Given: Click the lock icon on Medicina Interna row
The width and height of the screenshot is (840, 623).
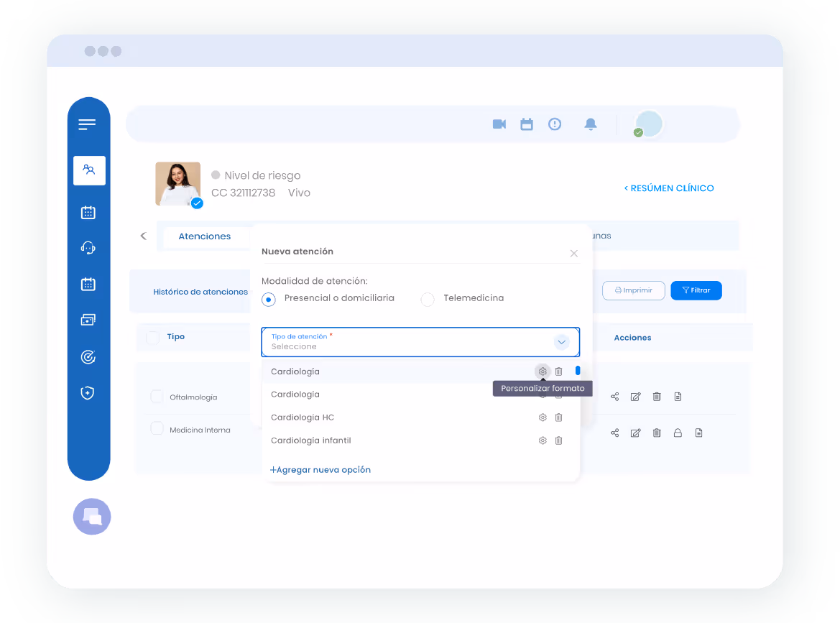Looking at the screenshot, I should [678, 432].
